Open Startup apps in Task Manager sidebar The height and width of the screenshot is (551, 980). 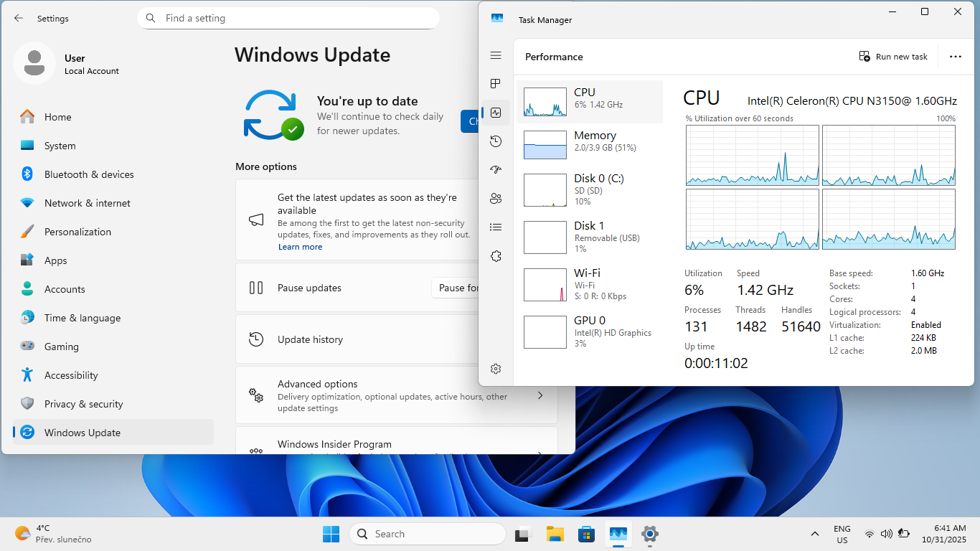point(496,170)
